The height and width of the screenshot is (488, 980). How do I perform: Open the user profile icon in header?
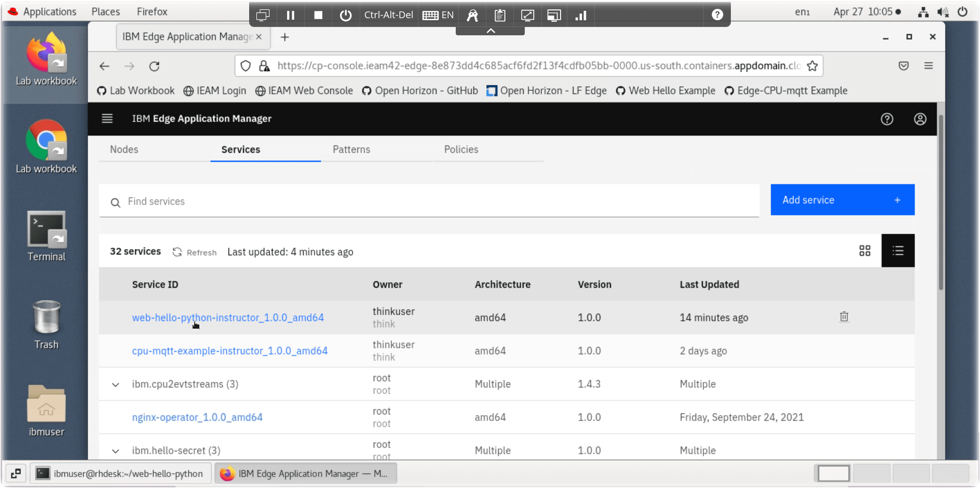920,119
